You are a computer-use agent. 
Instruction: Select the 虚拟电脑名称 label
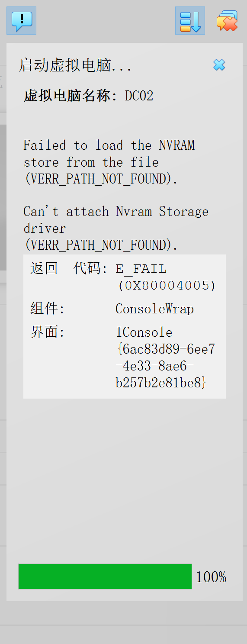pyautogui.click(x=70, y=95)
